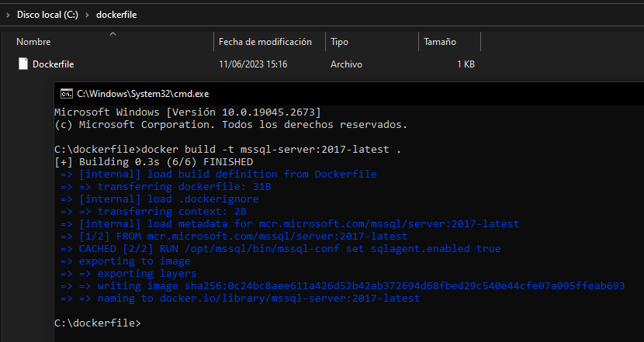Navigate to Disco local (C:) in breadcrumb
644x342 pixels.
point(47,15)
